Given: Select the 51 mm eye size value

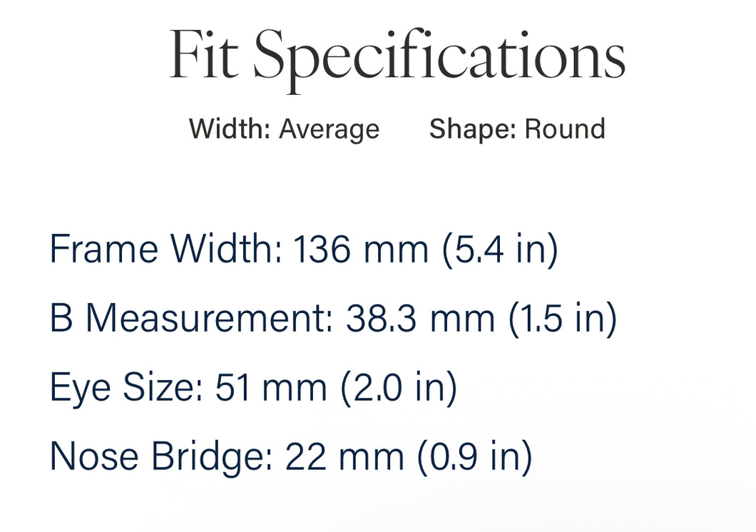Looking at the screenshot, I should pos(271,387).
